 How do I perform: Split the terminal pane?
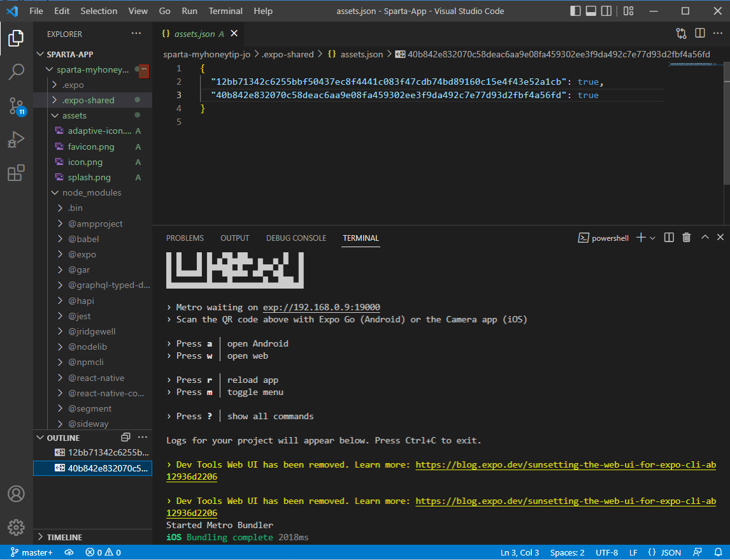(669, 238)
